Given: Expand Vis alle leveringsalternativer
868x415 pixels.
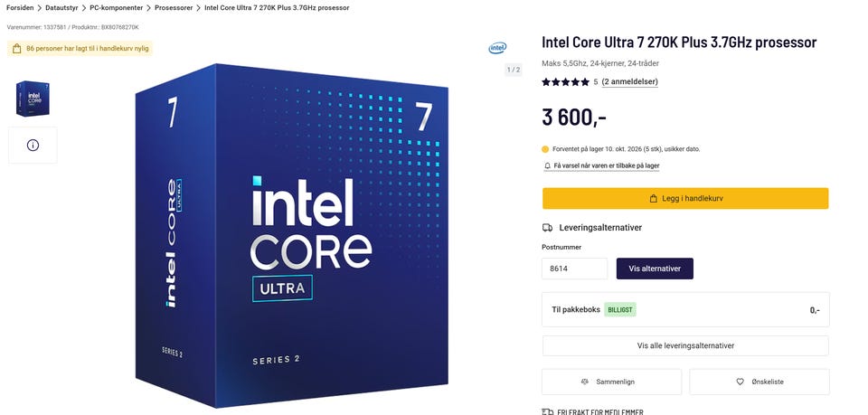Looking at the screenshot, I should [685, 345].
